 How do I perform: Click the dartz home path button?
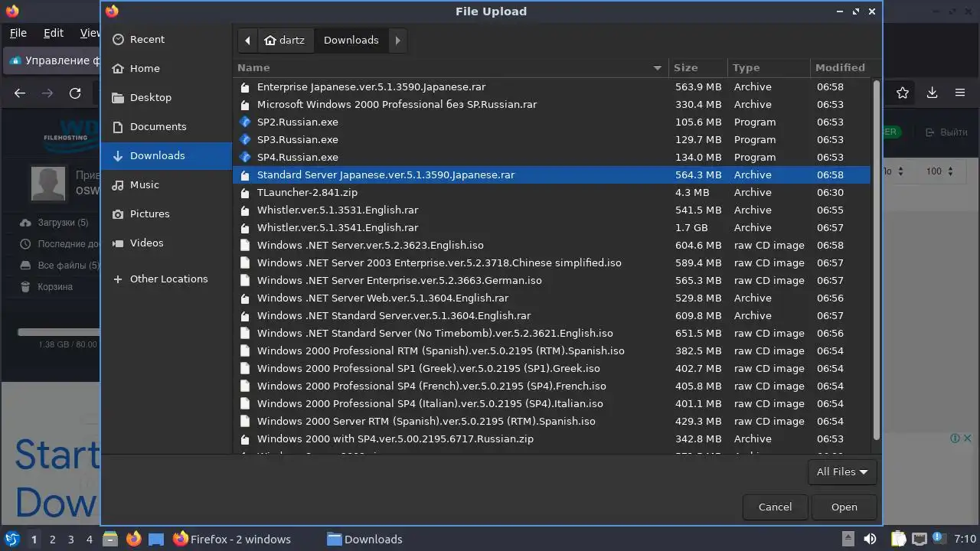click(284, 40)
